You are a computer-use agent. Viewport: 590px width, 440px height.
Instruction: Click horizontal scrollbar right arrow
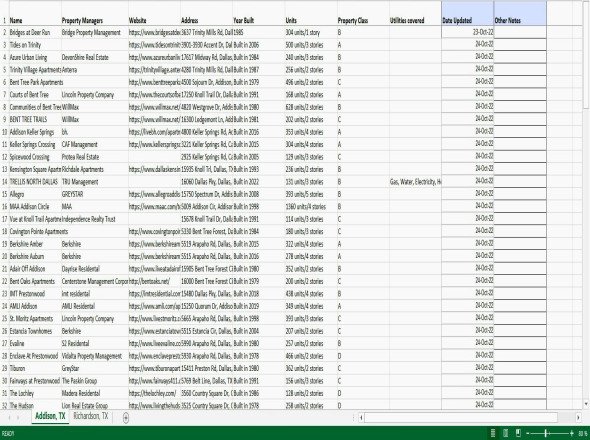[x=578, y=417]
